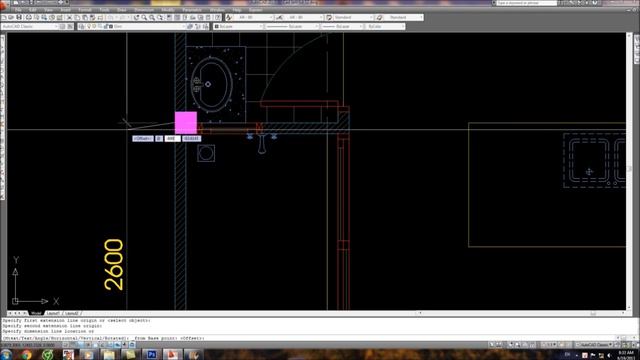Open the Block Editor icon
This screenshot has height=360, width=640.
click(100, 18)
